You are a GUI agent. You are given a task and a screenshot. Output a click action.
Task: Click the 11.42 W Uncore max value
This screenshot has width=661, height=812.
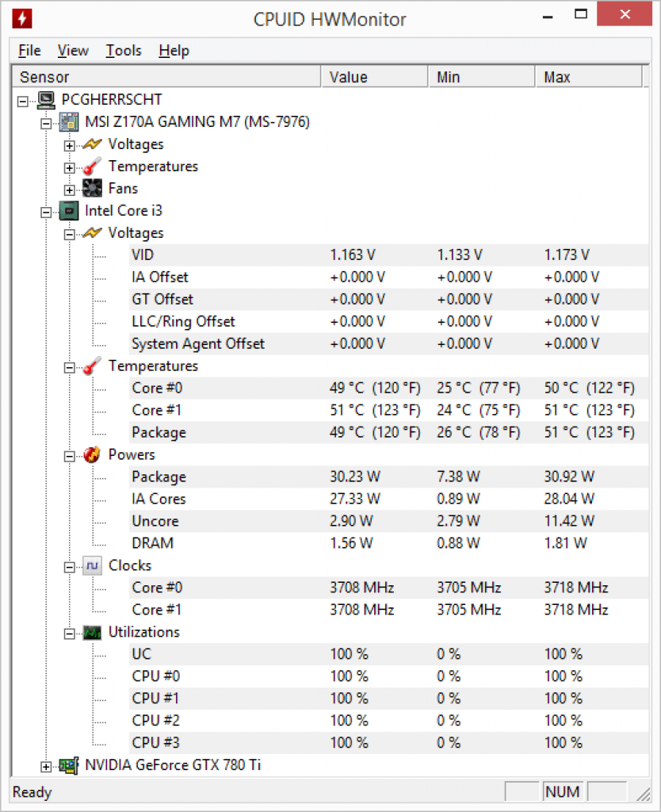tap(569, 522)
